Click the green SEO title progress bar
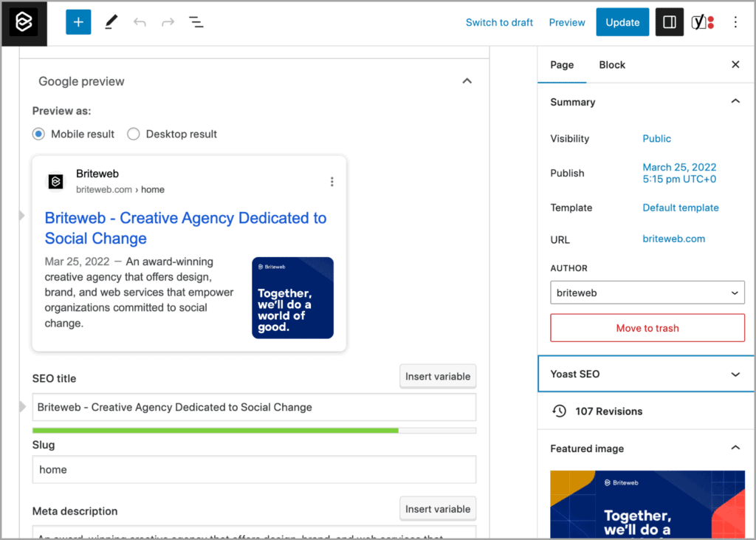The width and height of the screenshot is (756, 540). [214, 430]
